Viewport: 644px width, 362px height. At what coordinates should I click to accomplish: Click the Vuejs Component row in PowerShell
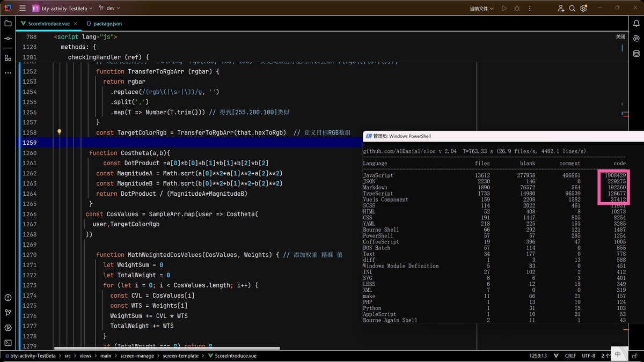coord(494,200)
